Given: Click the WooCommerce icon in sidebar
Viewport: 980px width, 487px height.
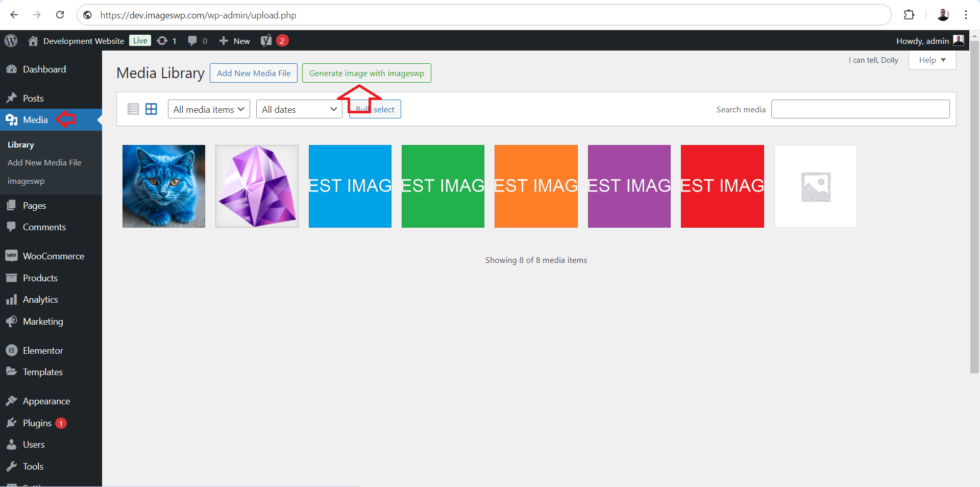Looking at the screenshot, I should 12,256.
